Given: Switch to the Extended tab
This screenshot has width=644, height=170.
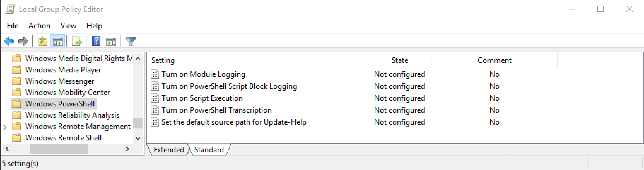Looking at the screenshot, I should point(169,150).
